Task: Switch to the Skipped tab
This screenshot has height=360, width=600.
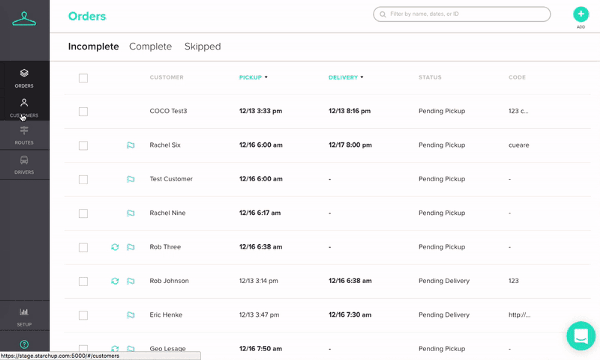Action: (202, 47)
